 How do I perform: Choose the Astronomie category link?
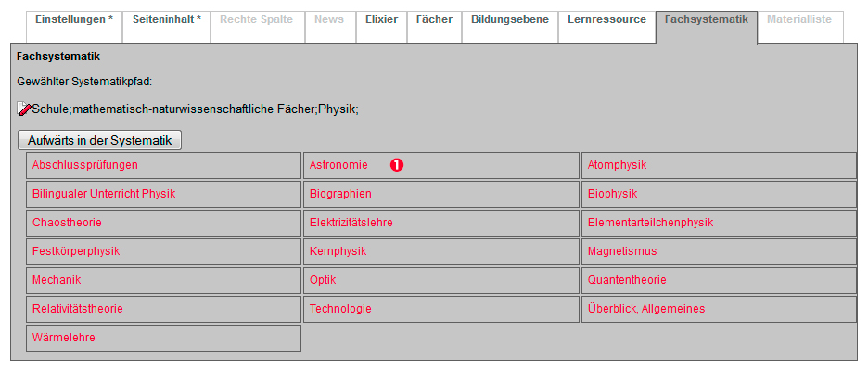338,165
